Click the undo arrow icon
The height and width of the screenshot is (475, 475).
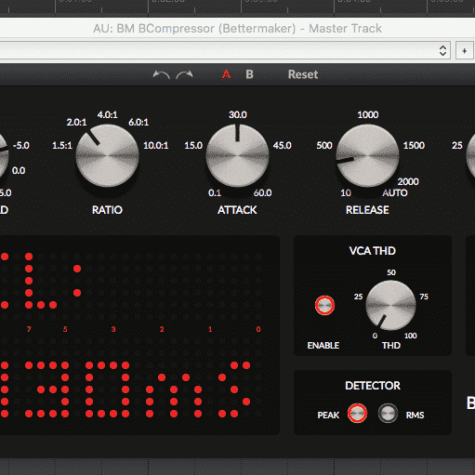[x=161, y=74]
